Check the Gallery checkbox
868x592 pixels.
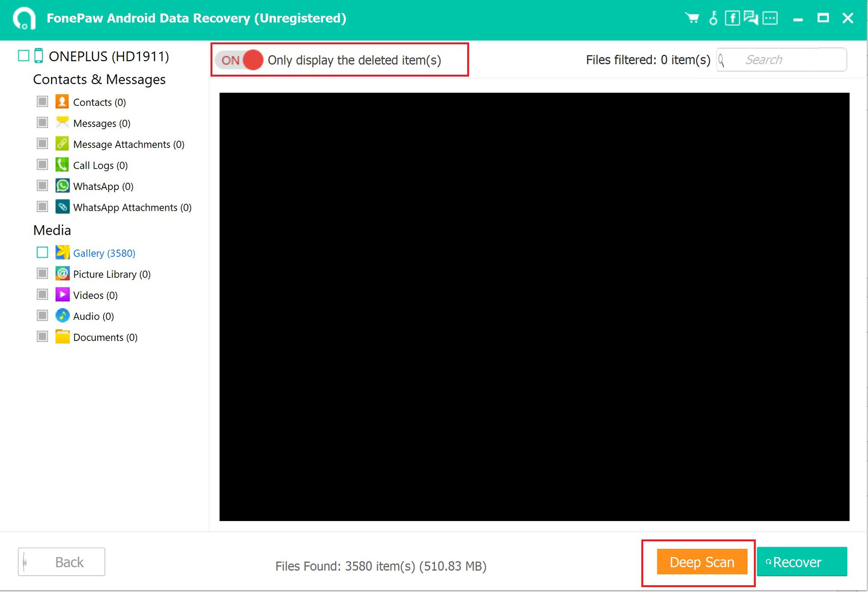coord(43,253)
